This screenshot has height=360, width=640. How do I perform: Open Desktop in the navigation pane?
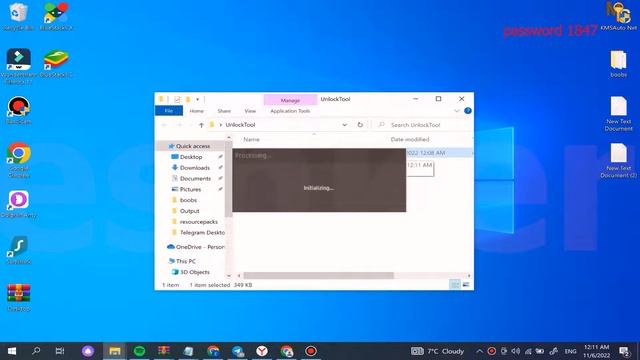pos(191,157)
